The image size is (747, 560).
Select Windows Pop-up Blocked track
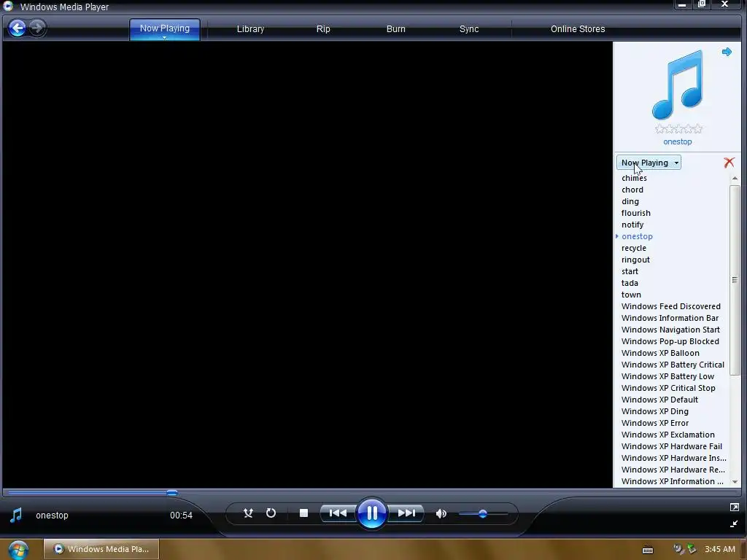tap(670, 341)
